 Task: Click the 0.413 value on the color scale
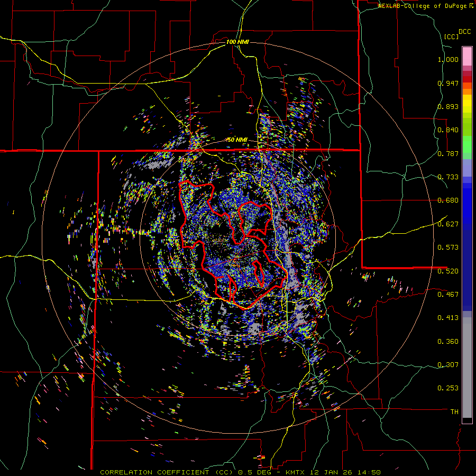coord(448,318)
